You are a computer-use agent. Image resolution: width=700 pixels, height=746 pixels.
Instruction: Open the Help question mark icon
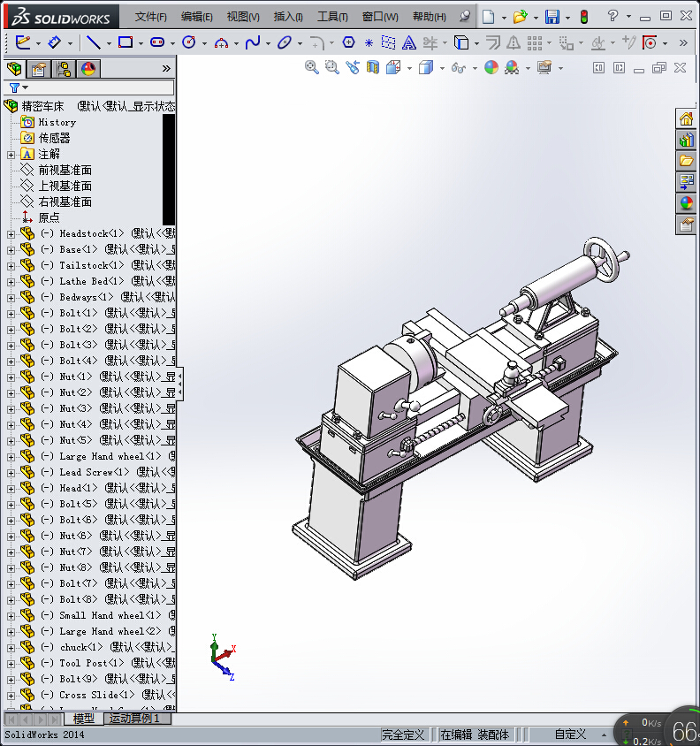point(612,16)
